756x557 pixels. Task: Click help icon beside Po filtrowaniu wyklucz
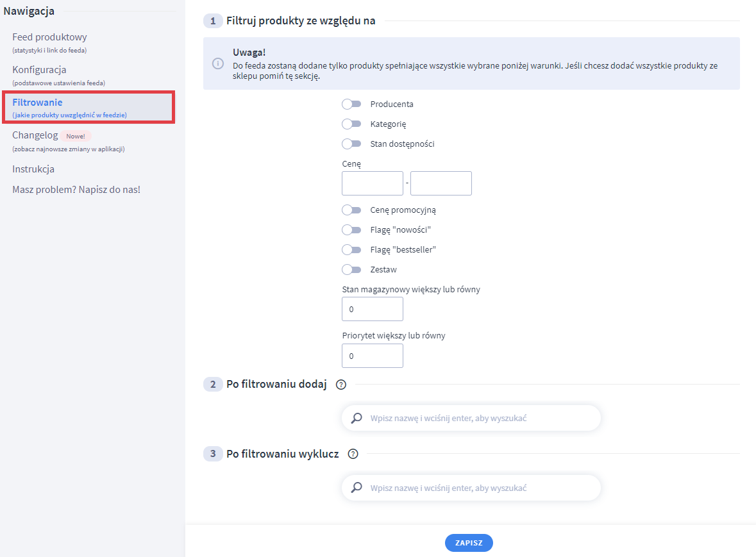(x=353, y=454)
